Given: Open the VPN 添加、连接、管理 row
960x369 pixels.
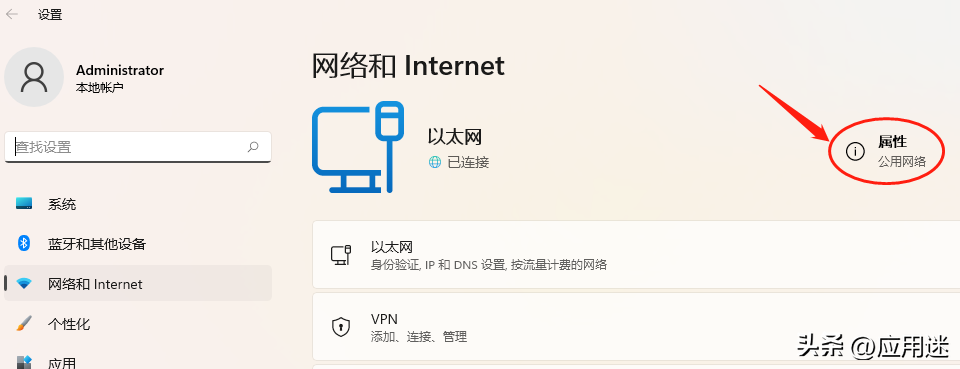Looking at the screenshot, I should (x=636, y=327).
